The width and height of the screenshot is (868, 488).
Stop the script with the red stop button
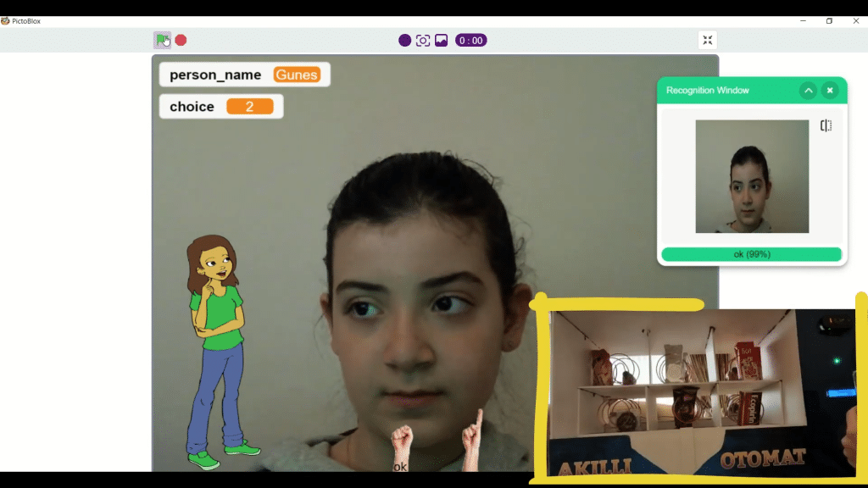[x=181, y=41]
